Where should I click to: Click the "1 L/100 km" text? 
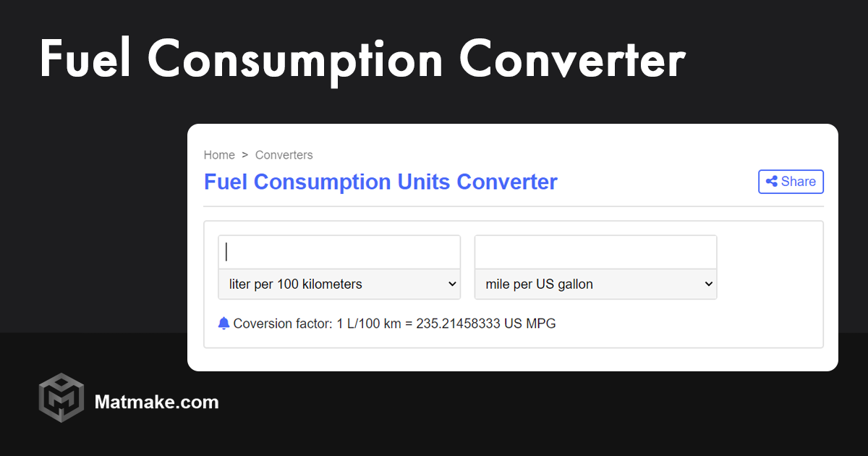coord(369,324)
